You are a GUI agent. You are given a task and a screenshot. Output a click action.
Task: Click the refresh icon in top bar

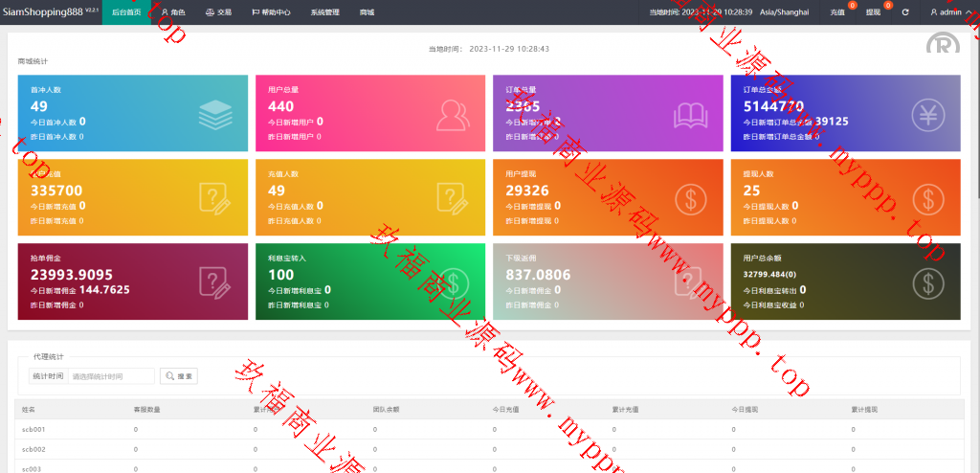905,12
